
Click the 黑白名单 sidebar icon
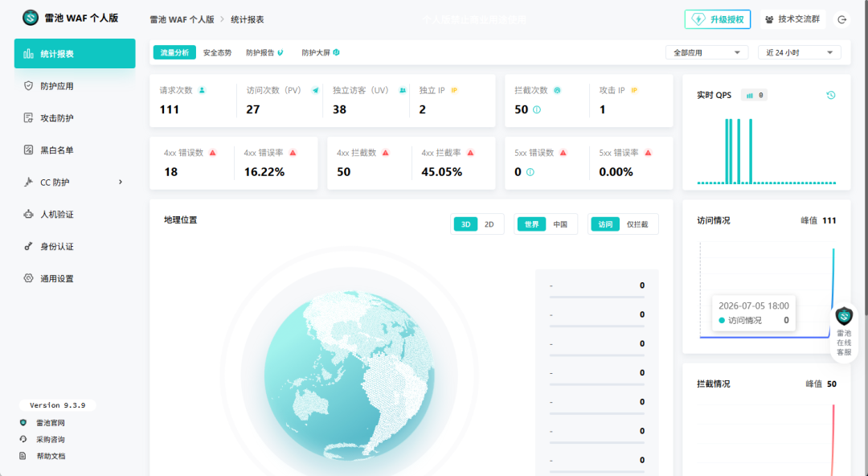click(x=28, y=150)
